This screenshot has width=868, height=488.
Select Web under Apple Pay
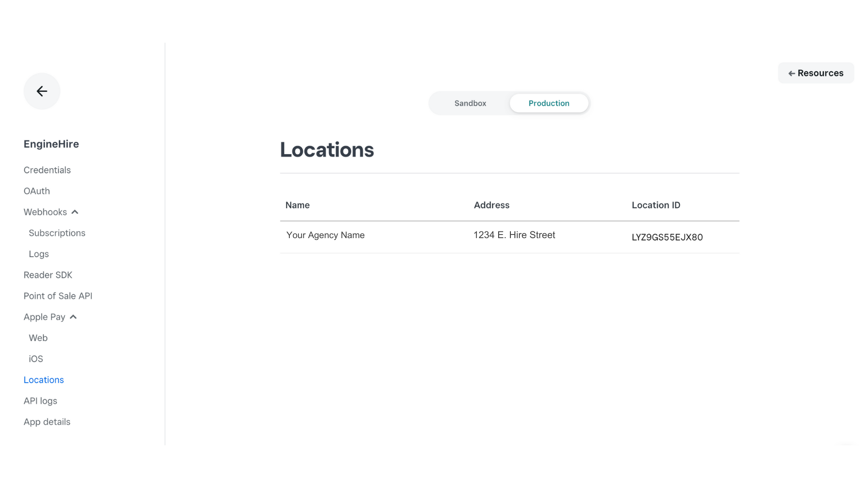(x=38, y=338)
